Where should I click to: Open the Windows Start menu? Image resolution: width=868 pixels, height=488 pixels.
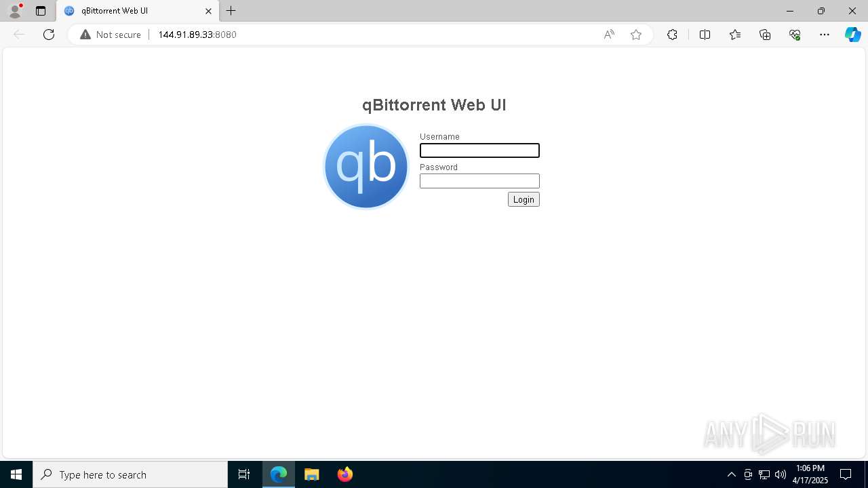coord(16,474)
